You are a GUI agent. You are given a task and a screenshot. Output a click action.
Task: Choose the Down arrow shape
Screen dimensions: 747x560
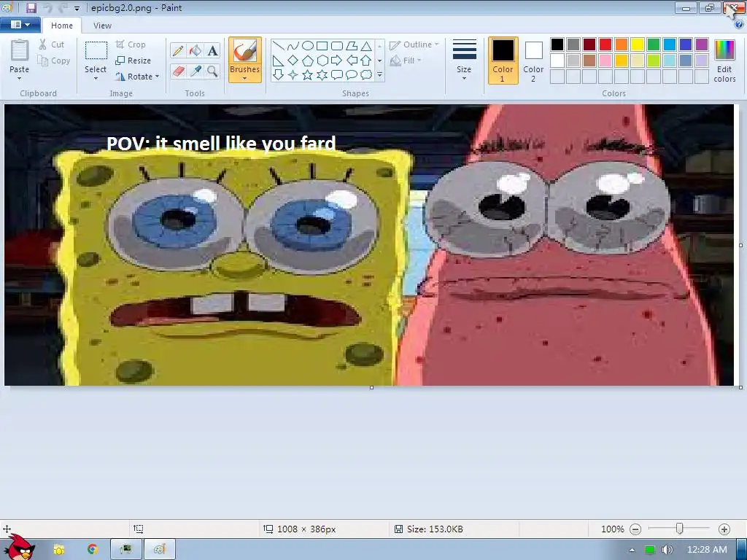click(x=278, y=75)
